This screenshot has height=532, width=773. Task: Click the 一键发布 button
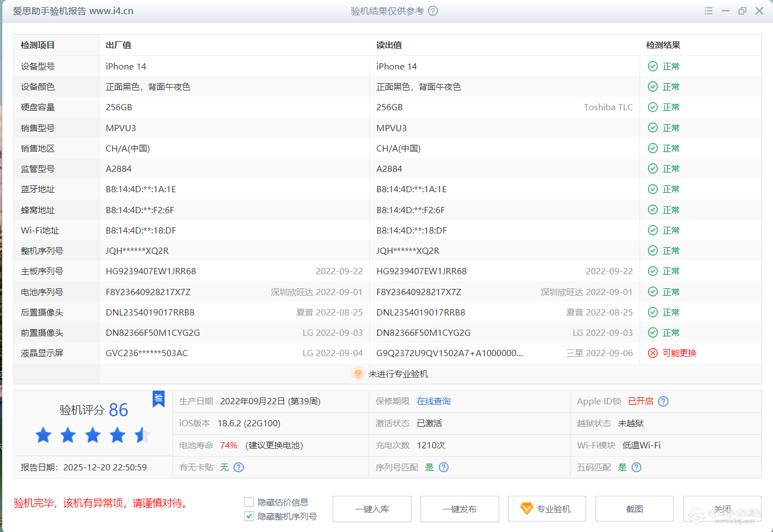pos(459,509)
